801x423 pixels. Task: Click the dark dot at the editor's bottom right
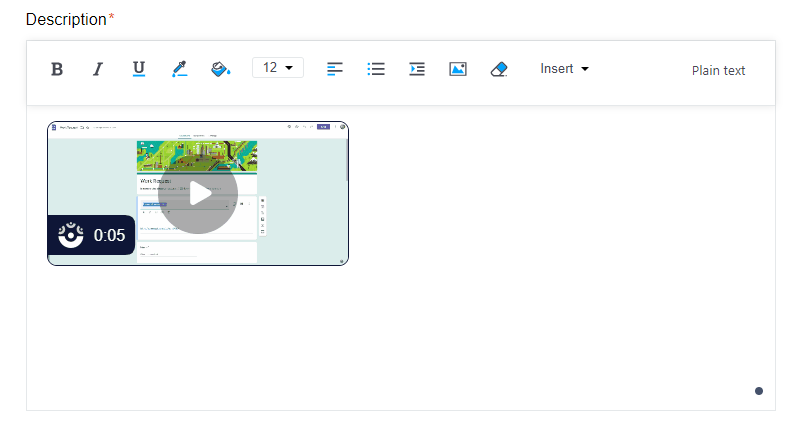(759, 391)
